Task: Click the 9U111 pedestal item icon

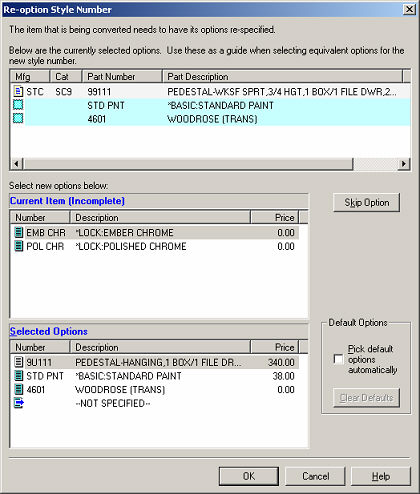Action: pyautogui.click(x=19, y=362)
